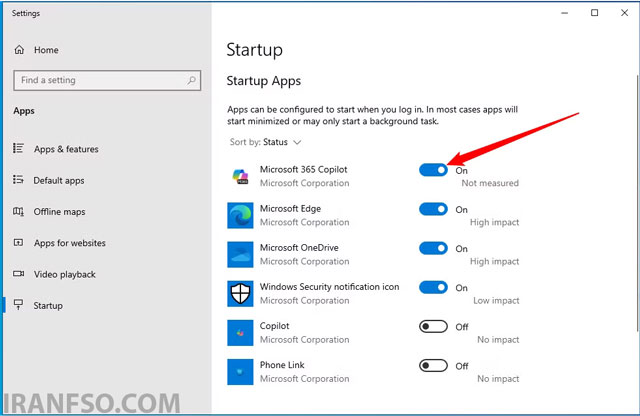Click the Microsoft Edge app icon
The image size is (640, 416).
(x=240, y=215)
